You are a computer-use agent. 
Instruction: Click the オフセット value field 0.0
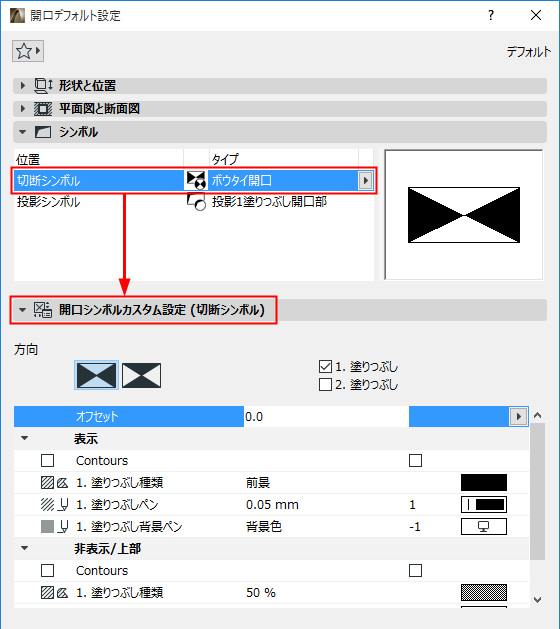[326, 416]
